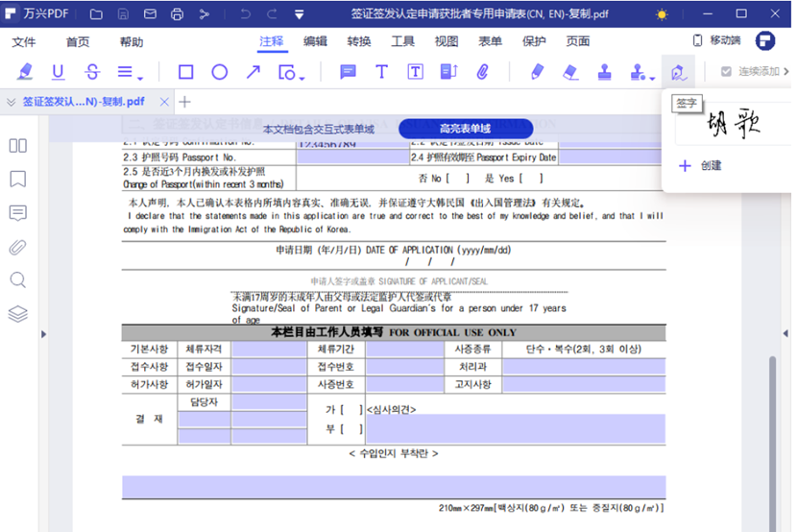The image size is (798, 532).
Task: Select the typewriter text tool
Action: (x=381, y=72)
